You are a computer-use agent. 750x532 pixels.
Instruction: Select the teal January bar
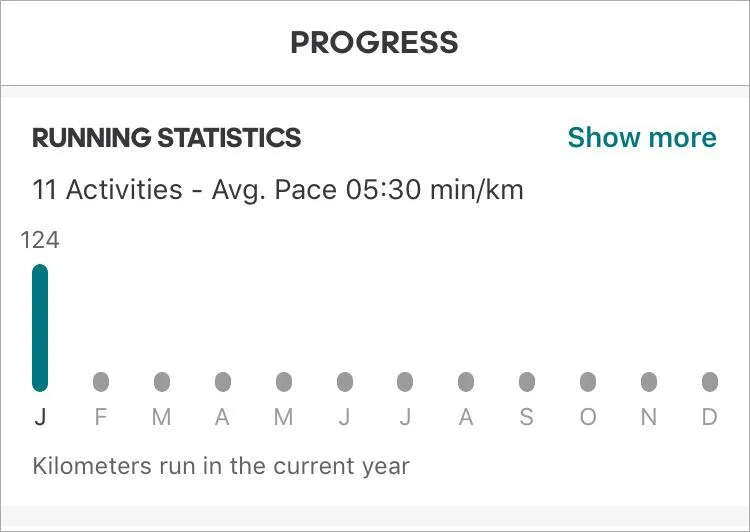pos(40,328)
